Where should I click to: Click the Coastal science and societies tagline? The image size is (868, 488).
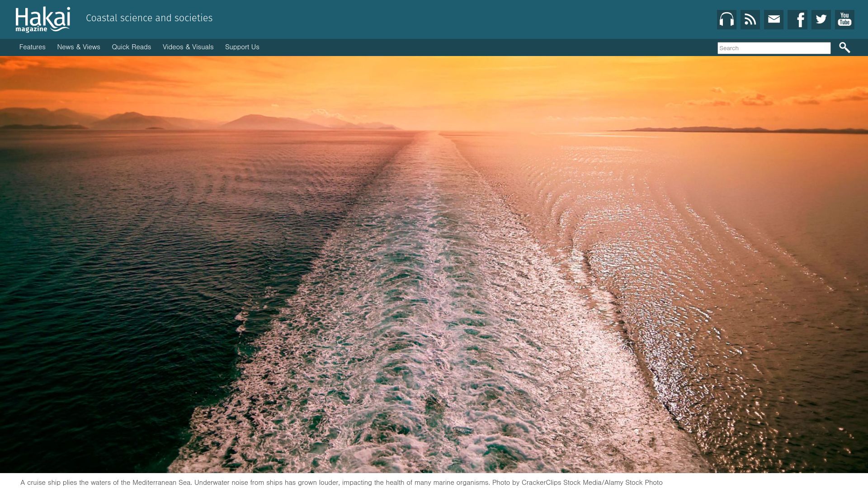[x=149, y=18]
